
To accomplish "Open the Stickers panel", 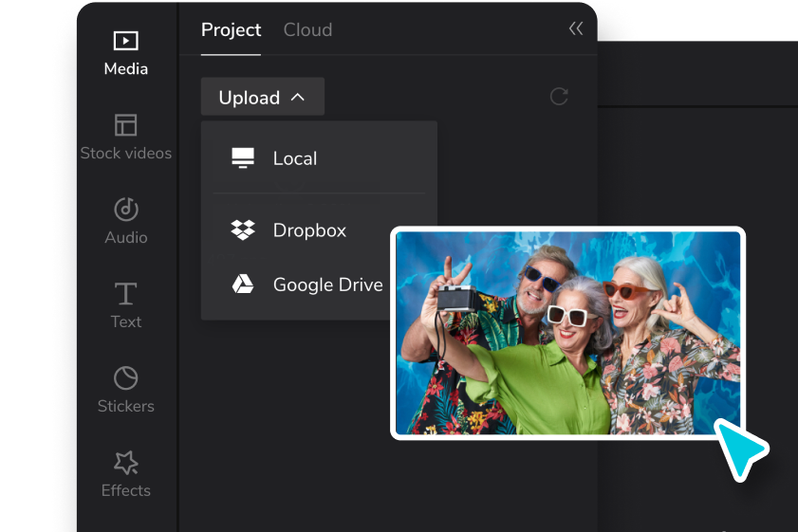I will 125,390.
